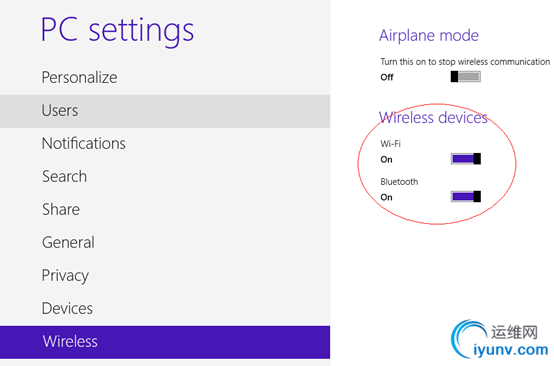
Task: Select the highlighted Wireless category
Action: point(165,342)
